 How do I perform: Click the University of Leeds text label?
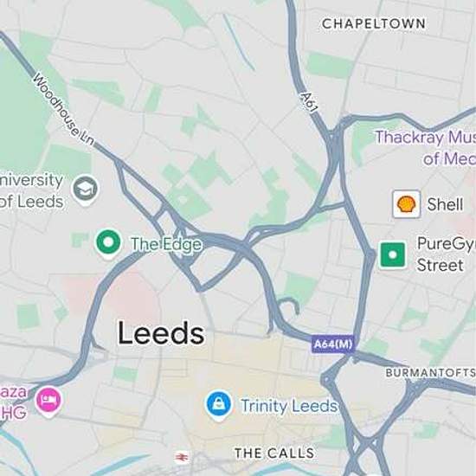(x=31, y=190)
